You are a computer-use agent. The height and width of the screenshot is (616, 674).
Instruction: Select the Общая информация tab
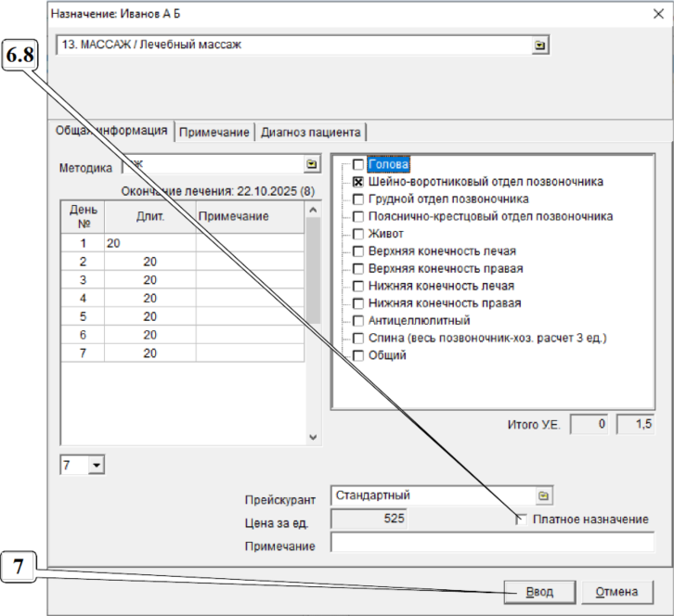[x=111, y=131]
